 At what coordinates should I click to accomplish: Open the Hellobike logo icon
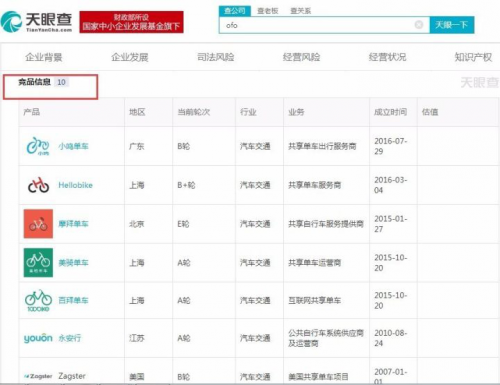(x=38, y=185)
